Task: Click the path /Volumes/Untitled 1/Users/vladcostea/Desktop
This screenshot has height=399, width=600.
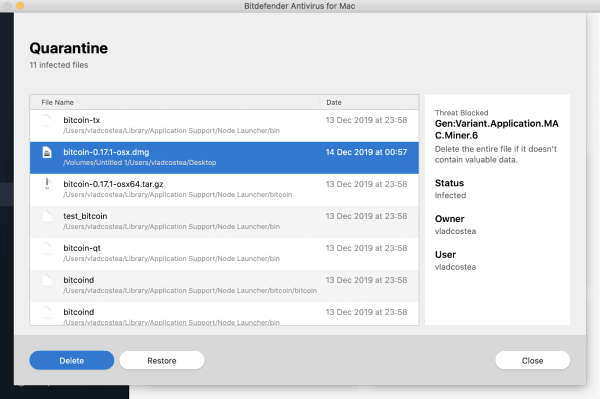Action: [140, 163]
